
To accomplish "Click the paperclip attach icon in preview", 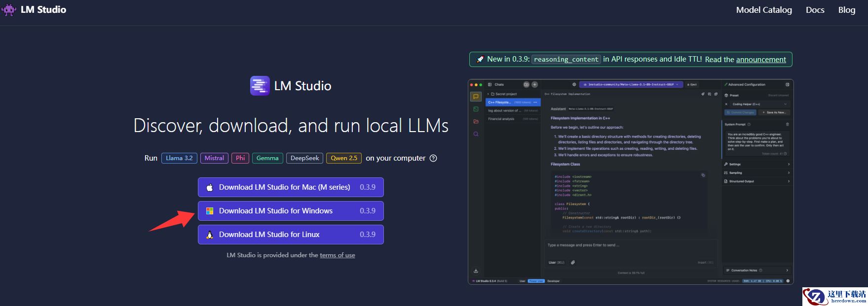I will pyautogui.click(x=572, y=263).
